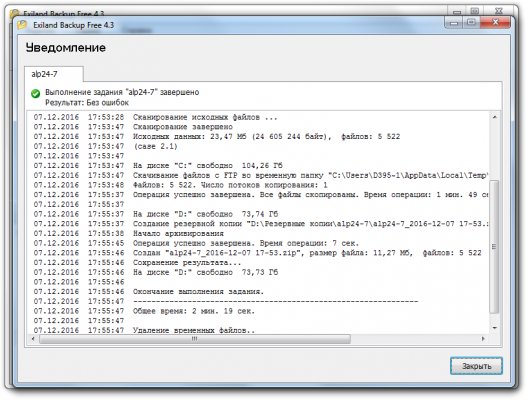This screenshot has width=527, height=400.
Task: Click the vertical scrollbar down arrow
Action: pyautogui.click(x=494, y=328)
